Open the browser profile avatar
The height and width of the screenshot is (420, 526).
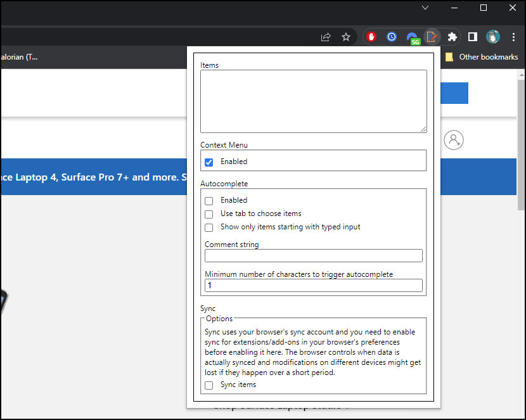pos(493,37)
